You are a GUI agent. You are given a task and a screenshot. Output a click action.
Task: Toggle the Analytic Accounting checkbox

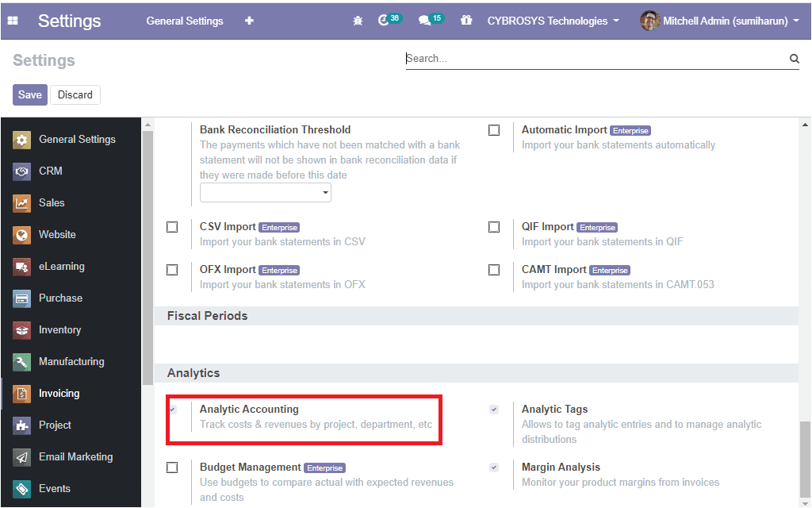pyautogui.click(x=172, y=410)
